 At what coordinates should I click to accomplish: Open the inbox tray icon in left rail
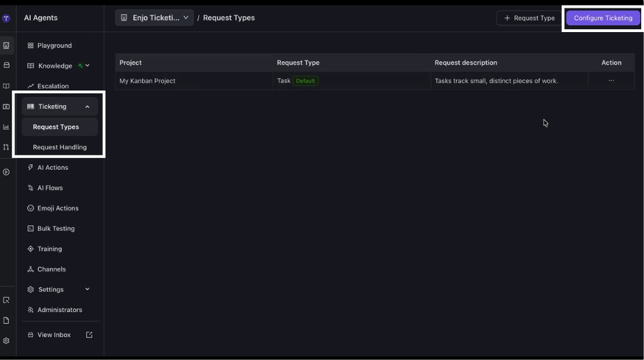click(x=6, y=65)
